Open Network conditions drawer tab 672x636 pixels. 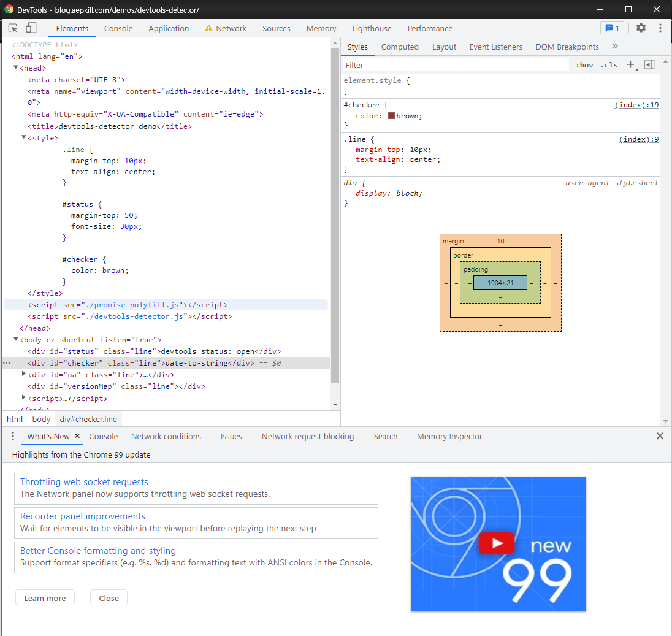point(166,436)
